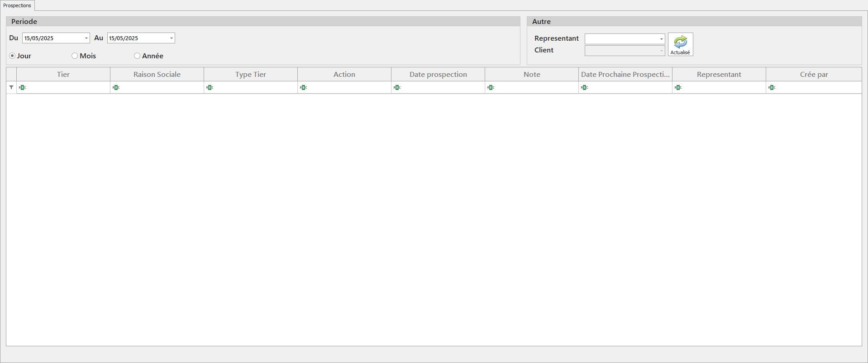Click filter operator icon under Raison Sociale
The width and height of the screenshot is (868, 363).
116,87
